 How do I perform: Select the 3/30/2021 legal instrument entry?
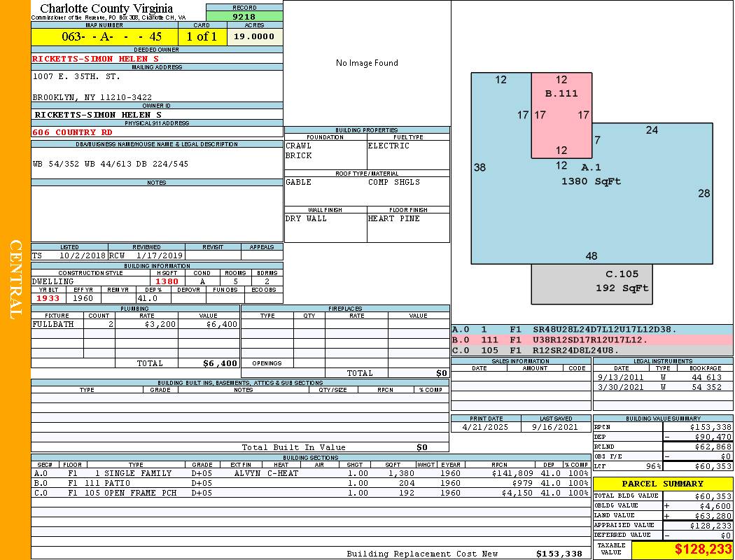pos(662,387)
